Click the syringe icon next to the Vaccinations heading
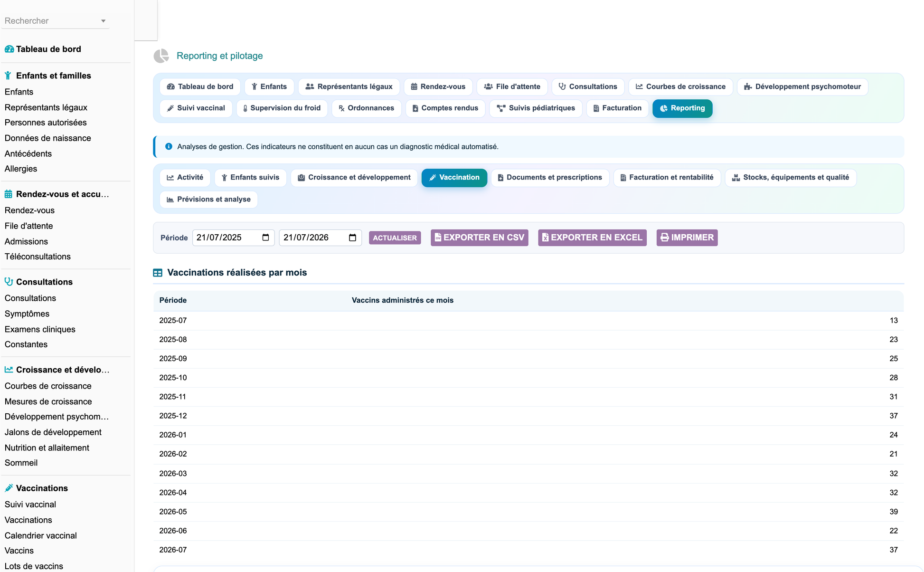924x572 pixels. point(9,488)
